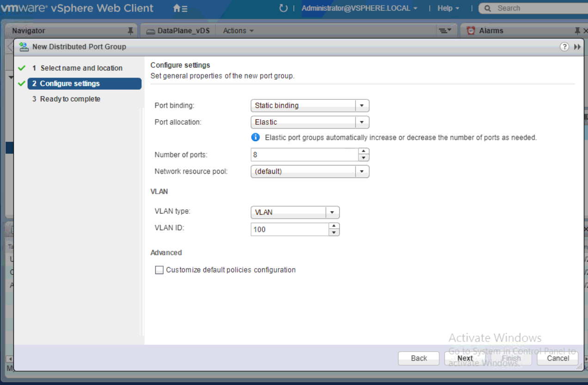The width and height of the screenshot is (588, 385).
Task: Click the Navigator panel title
Action: [x=29, y=31]
